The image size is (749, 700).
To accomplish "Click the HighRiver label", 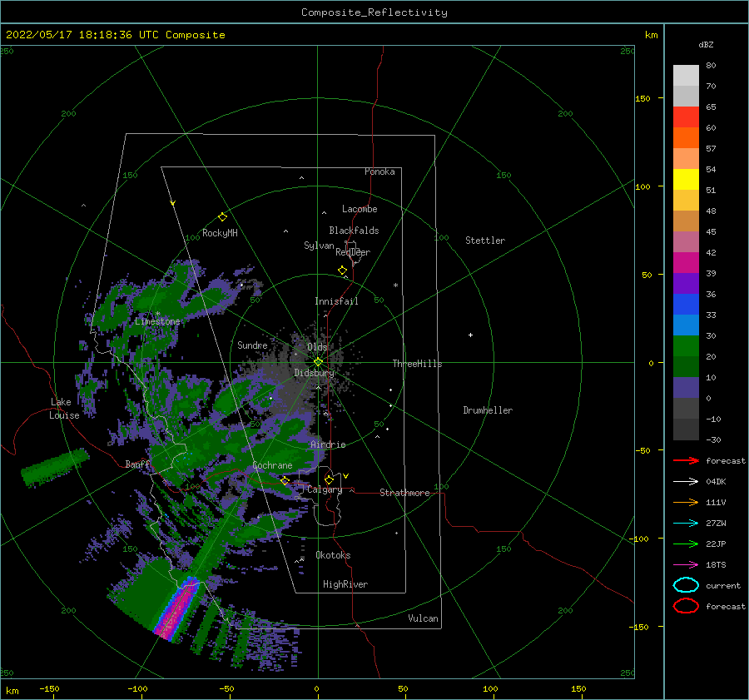I will pos(345,584).
